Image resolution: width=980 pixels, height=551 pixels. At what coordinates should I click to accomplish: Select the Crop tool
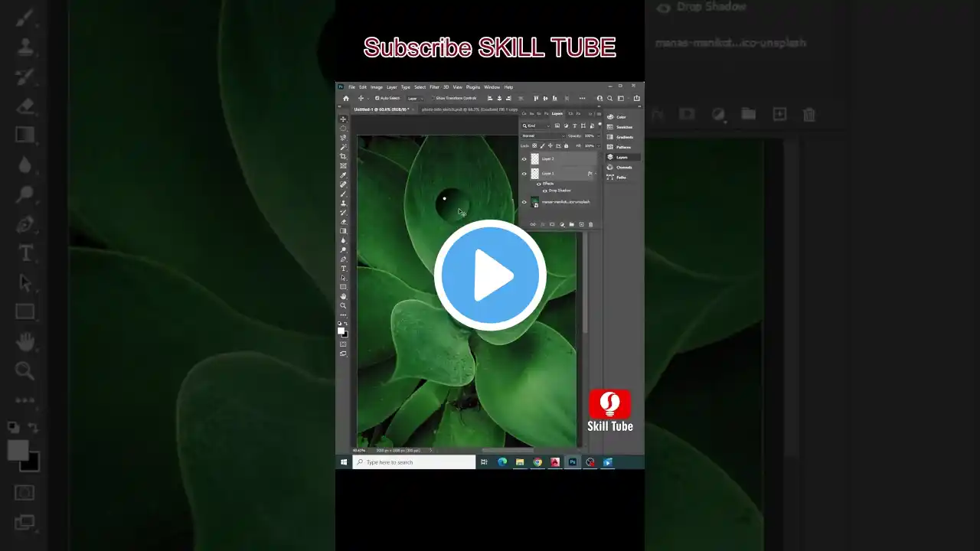343,156
